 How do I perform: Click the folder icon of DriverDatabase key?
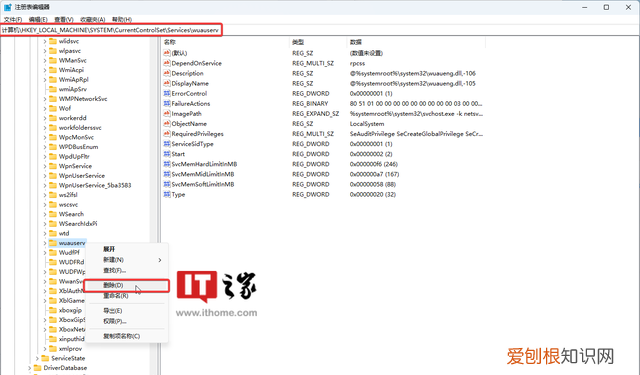click(38, 368)
